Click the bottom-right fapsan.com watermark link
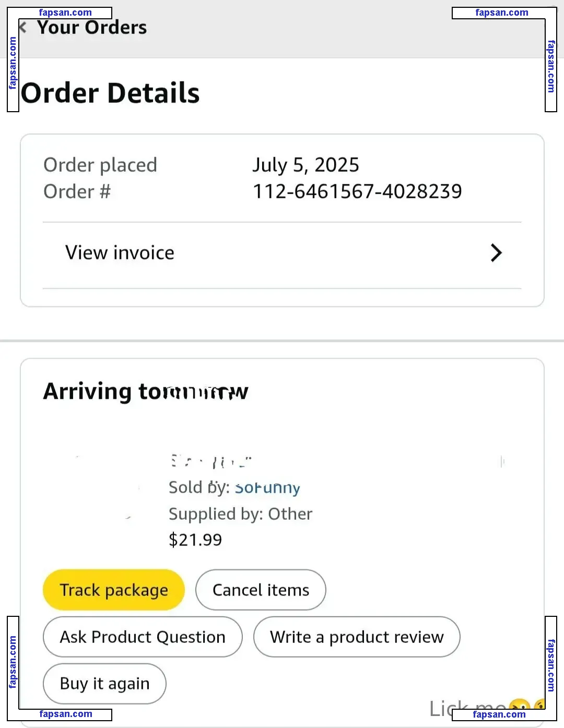 (499, 714)
